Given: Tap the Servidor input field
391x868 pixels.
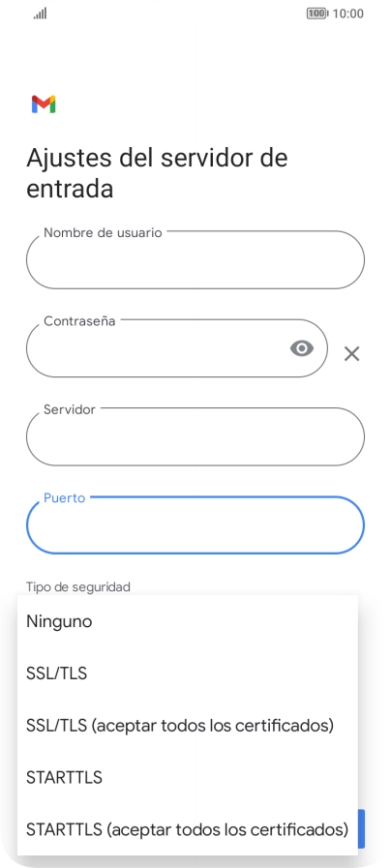Looking at the screenshot, I should pos(195,436).
